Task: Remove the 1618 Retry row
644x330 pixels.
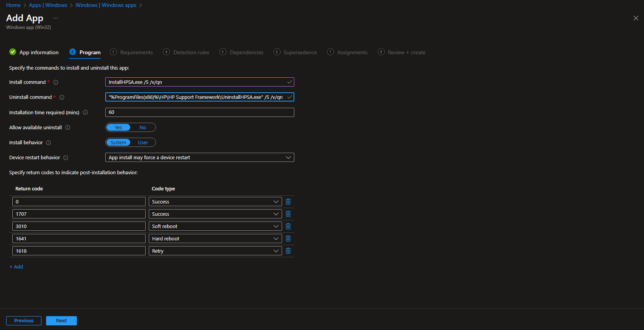Action: click(288, 251)
